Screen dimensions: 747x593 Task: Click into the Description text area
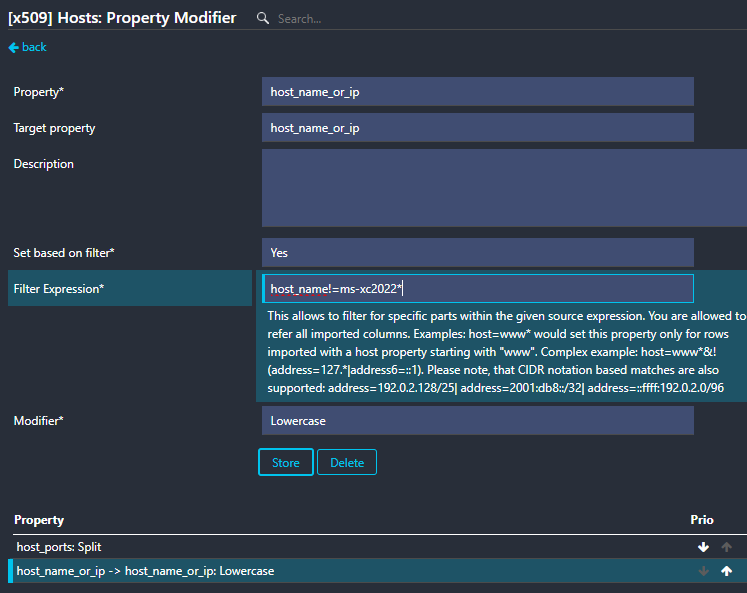pos(504,188)
